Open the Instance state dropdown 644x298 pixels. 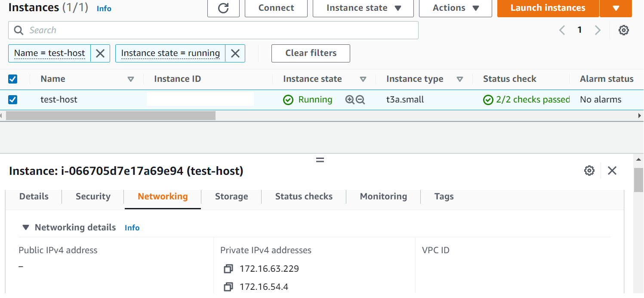click(363, 8)
